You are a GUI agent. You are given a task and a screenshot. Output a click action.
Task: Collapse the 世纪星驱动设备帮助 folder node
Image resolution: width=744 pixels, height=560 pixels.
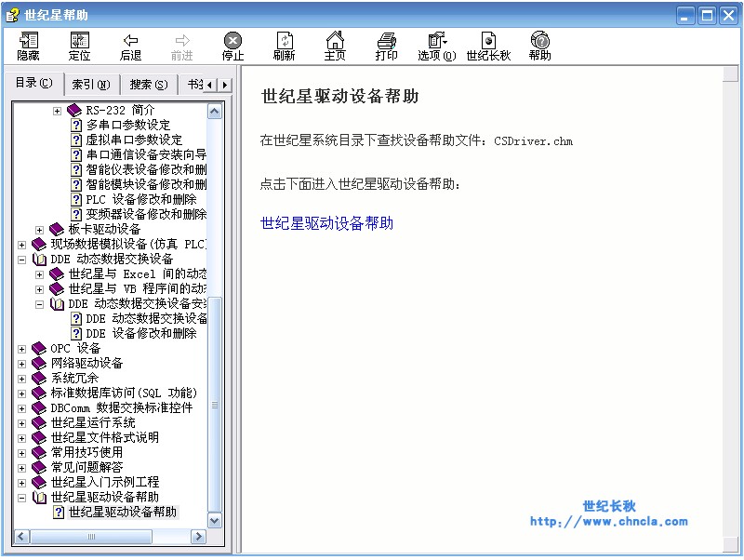21,498
